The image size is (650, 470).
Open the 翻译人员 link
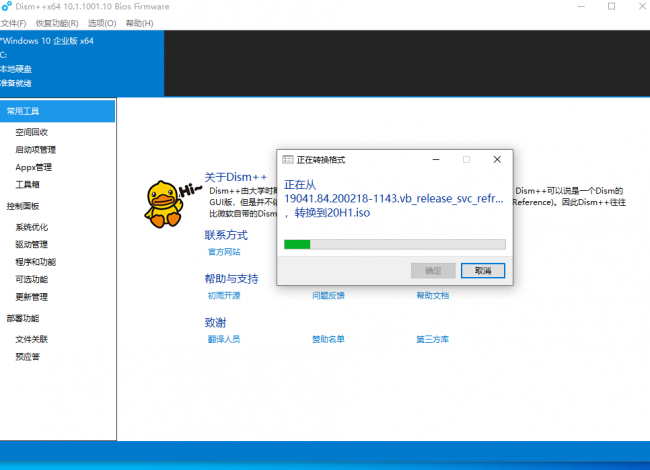pyautogui.click(x=224, y=339)
